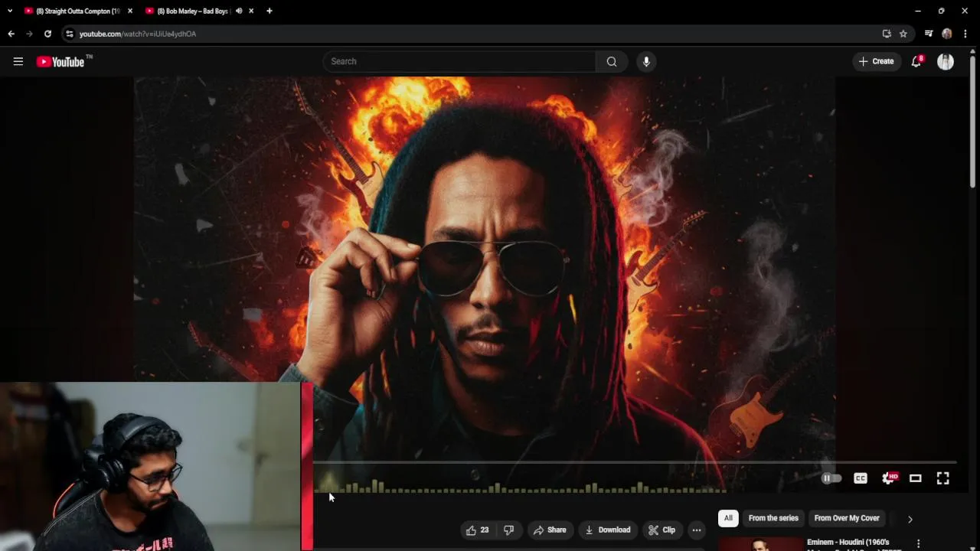Click the search magnifier button
The image size is (980, 551).
612,61
